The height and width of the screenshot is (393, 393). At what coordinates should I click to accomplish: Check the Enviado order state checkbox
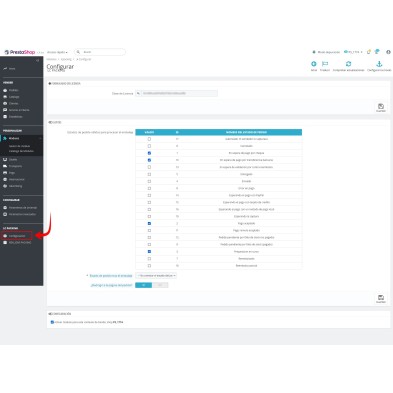point(149,181)
